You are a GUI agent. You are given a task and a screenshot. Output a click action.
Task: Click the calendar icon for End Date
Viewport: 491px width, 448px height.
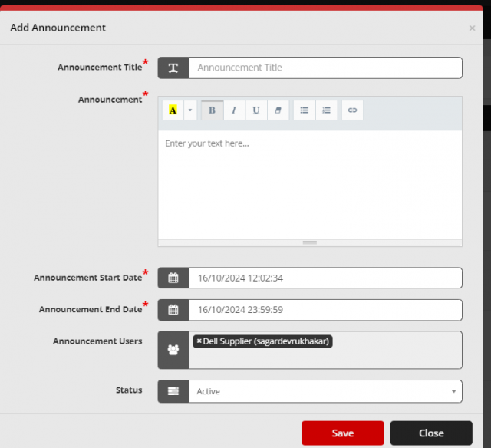pos(173,310)
